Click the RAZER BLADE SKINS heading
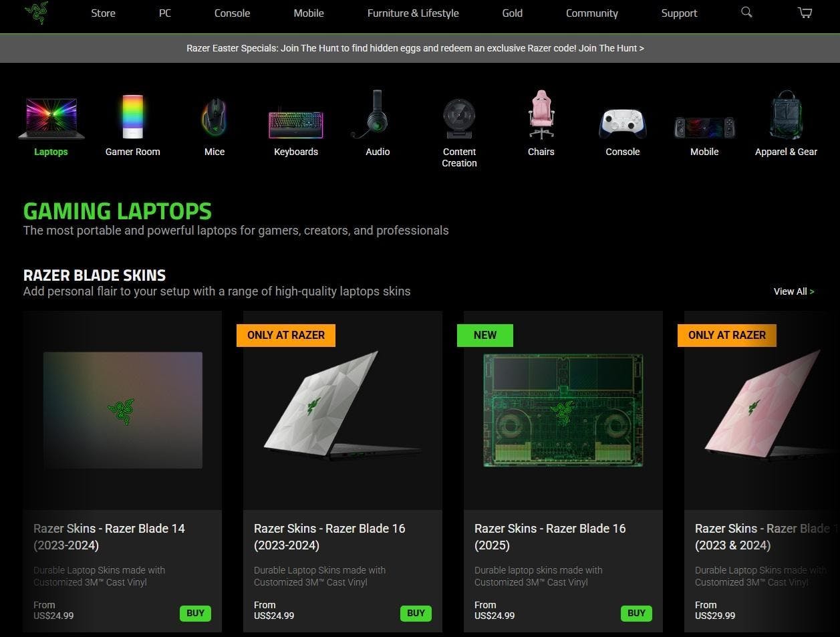The width and height of the screenshot is (840, 637). coord(94,275)
